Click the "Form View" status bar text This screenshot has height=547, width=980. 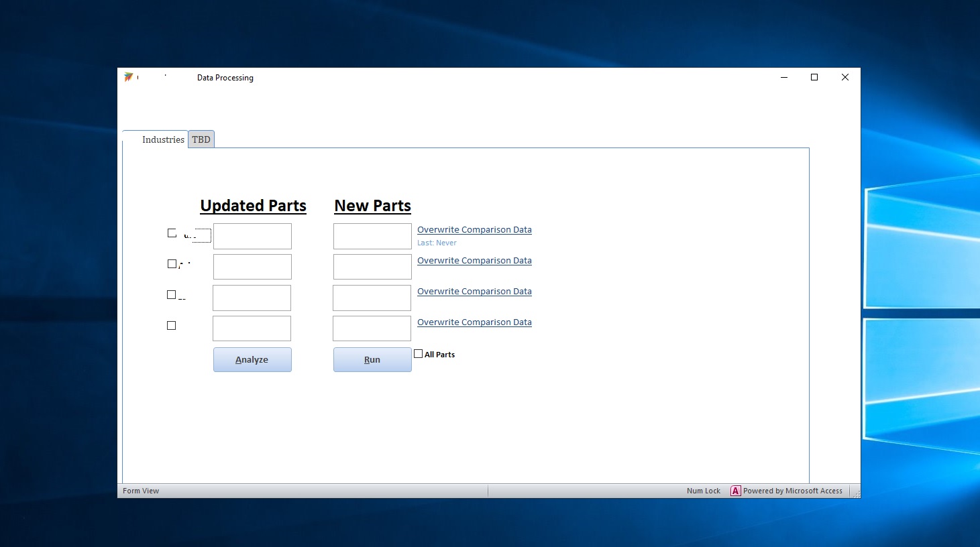pyautogui.click(x=141, y=491)
